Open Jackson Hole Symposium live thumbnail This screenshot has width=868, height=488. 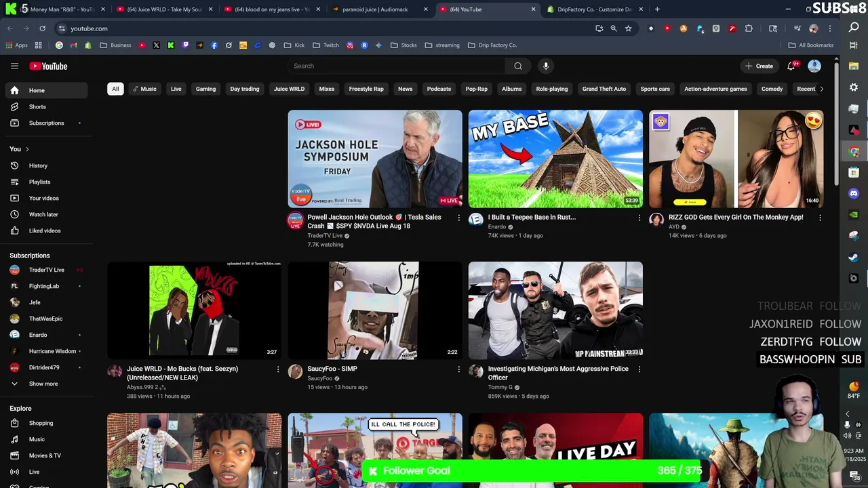pyautogui.click(x=375, y=159)
